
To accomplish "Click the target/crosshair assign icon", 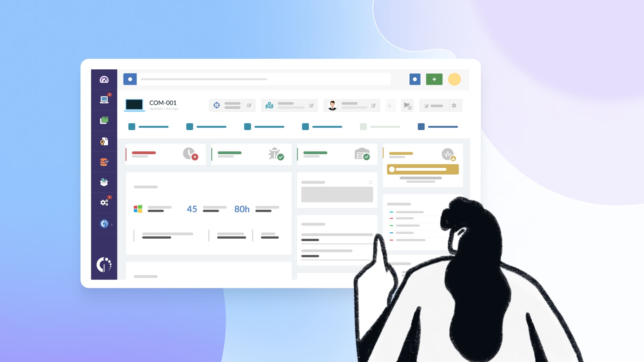I will [216, 105].
